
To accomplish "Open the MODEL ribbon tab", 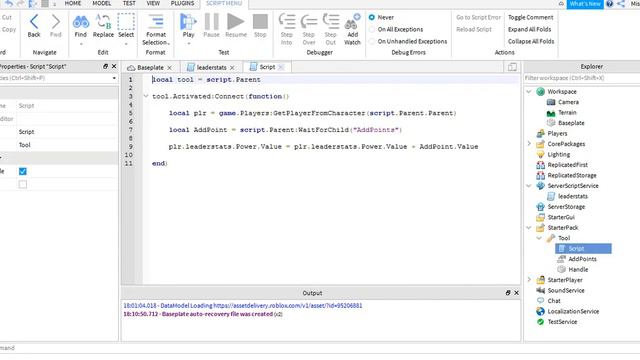I will (x=102, y=3).
